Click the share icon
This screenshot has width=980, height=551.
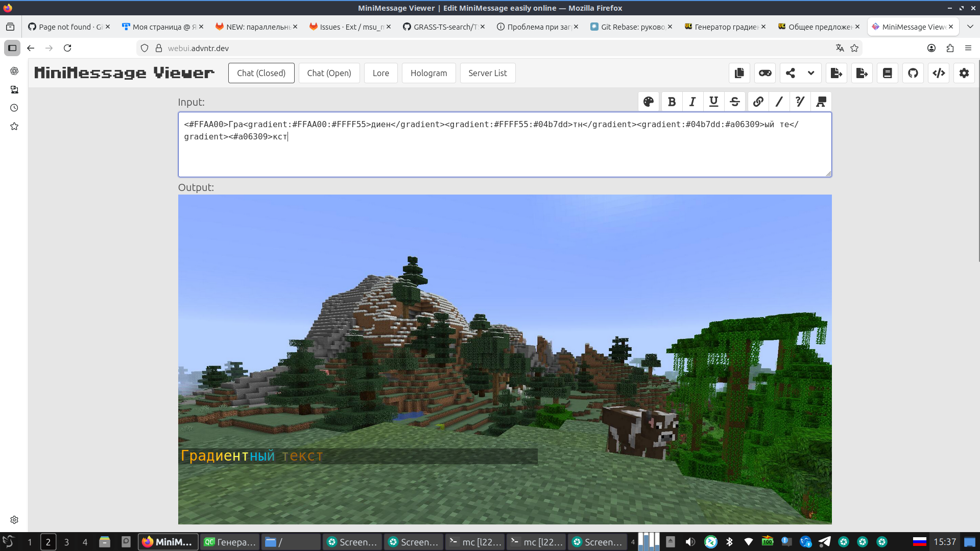790,73
